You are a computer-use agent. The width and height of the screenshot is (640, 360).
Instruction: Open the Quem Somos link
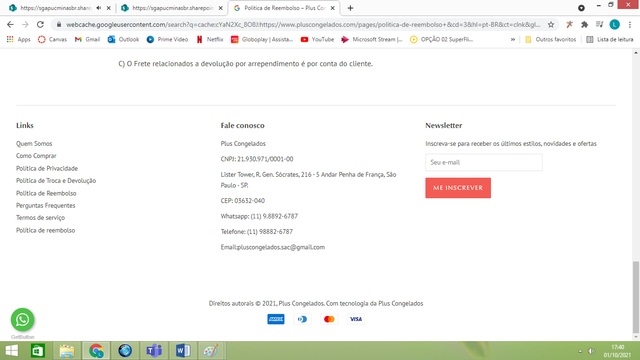point(34,144)
